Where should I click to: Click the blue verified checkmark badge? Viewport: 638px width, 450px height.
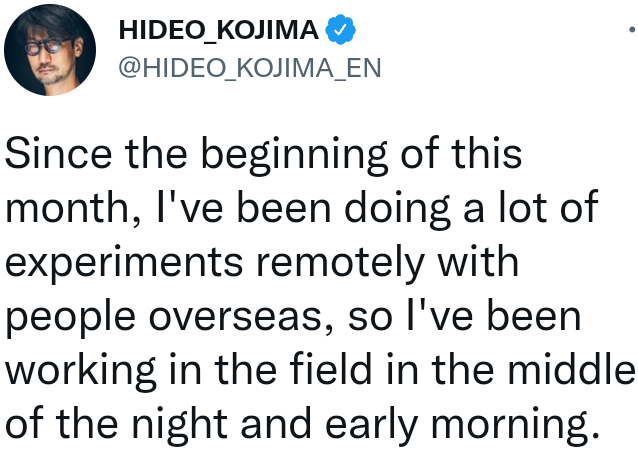click(x=341, y=30)
